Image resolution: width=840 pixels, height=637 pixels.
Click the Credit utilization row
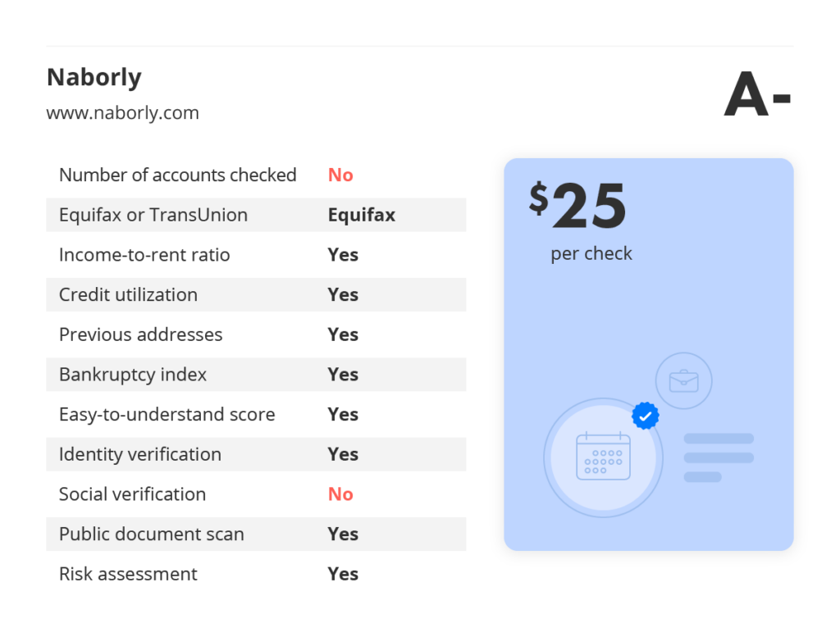coord(256,294)
